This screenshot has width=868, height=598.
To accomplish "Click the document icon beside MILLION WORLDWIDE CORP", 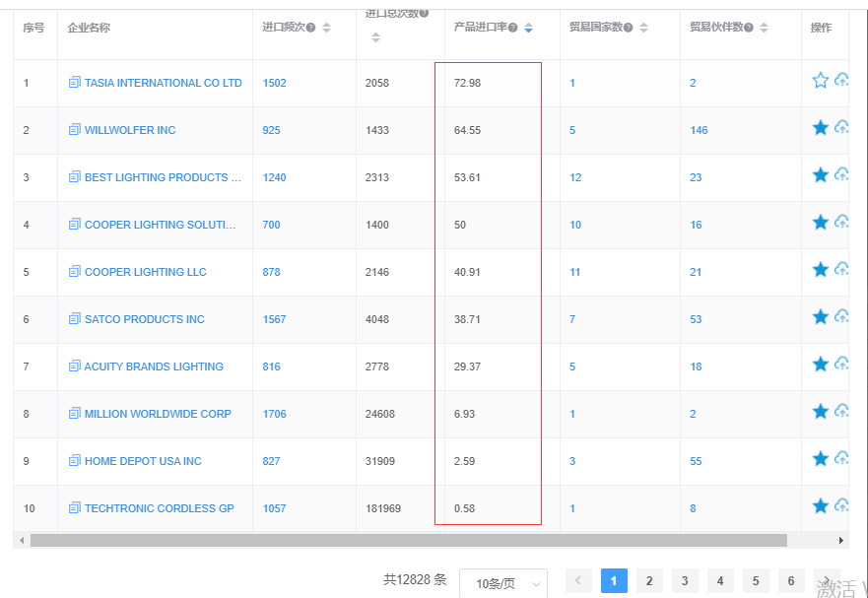I will [x=75, y=413].
